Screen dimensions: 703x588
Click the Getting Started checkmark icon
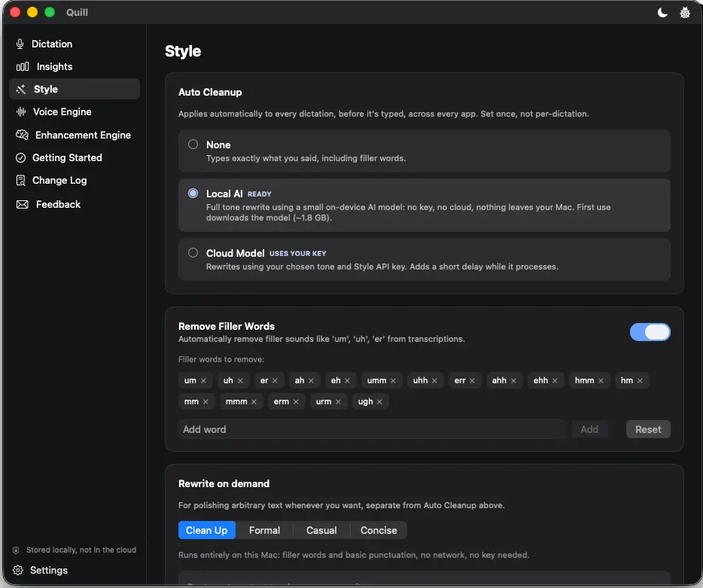tap(20, 158)
